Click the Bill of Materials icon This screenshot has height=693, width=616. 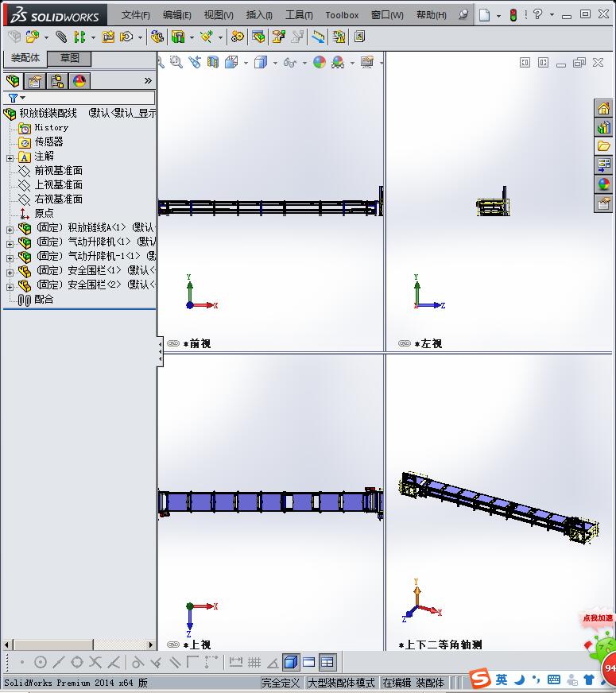[258, 37]
